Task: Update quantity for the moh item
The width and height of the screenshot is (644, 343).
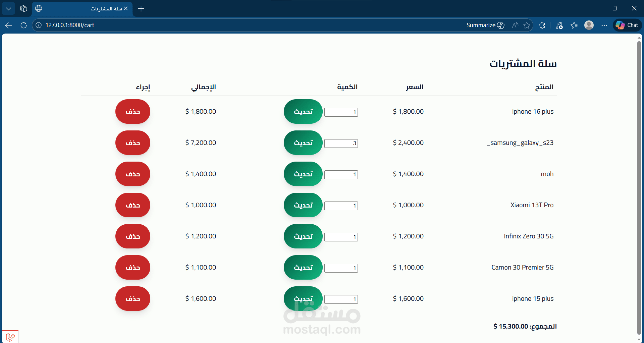Action: coord(303,174)
